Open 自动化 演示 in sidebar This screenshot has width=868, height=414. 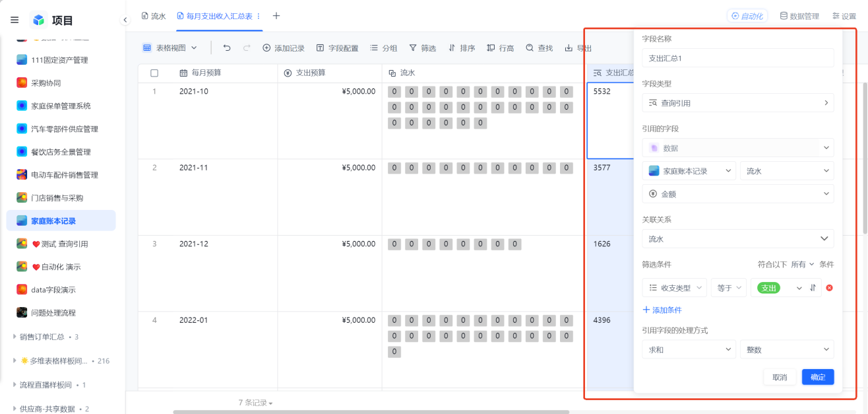coord(61,267)
